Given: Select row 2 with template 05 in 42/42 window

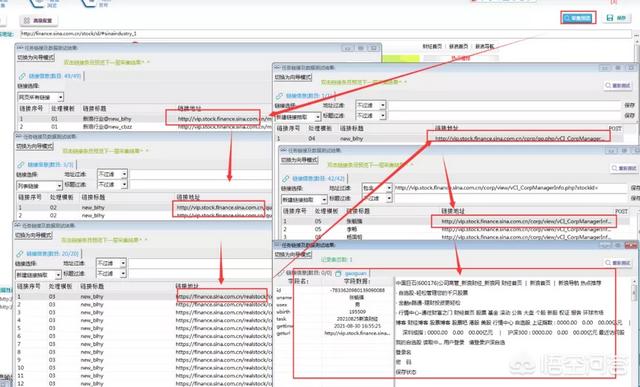Looking at the screenshot, I should [x=456, y=229].
